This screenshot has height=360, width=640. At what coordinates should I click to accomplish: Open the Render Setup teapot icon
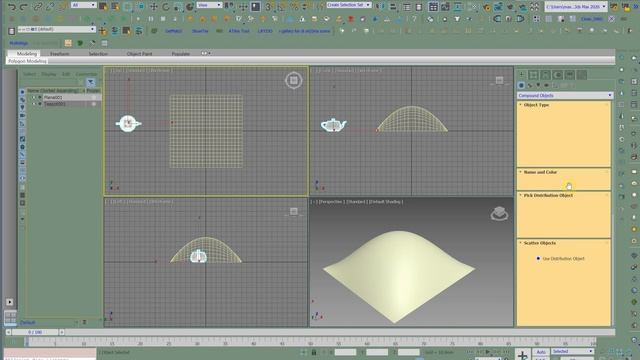pos(487,7)
